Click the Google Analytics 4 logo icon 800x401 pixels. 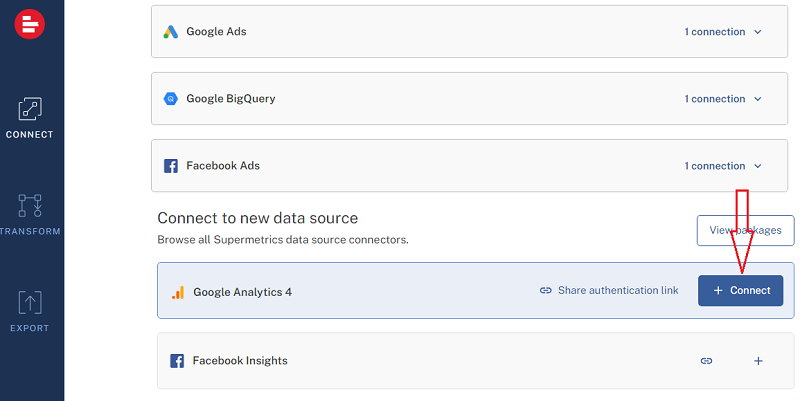[178, 292]
